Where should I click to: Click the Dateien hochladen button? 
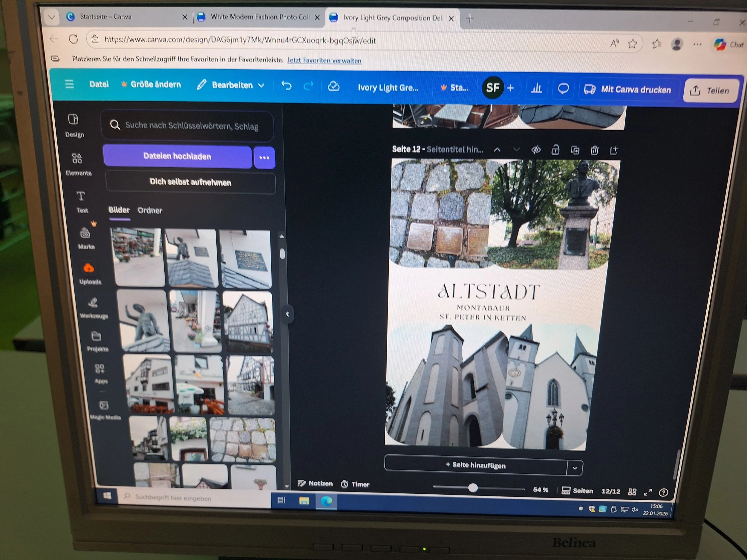coord(177,156)
